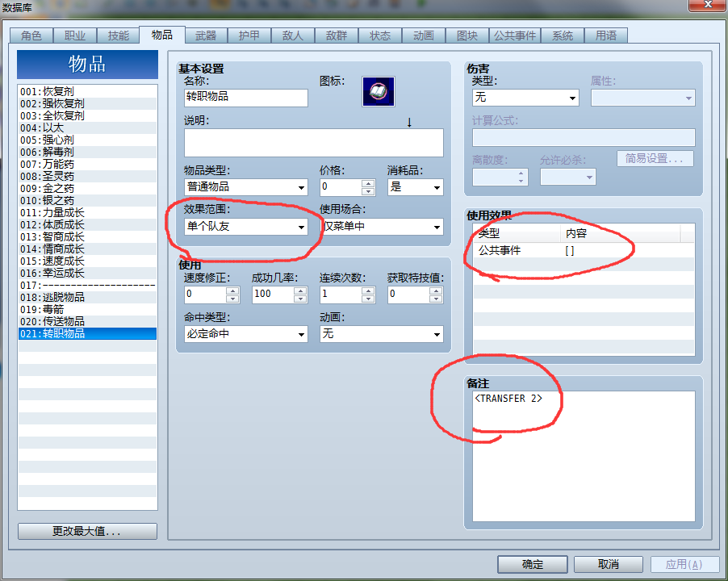The width and height of the screenshot is (728, 581).
Task: Select item 002:强恢复剂 in the list
Action: [87, 103]
